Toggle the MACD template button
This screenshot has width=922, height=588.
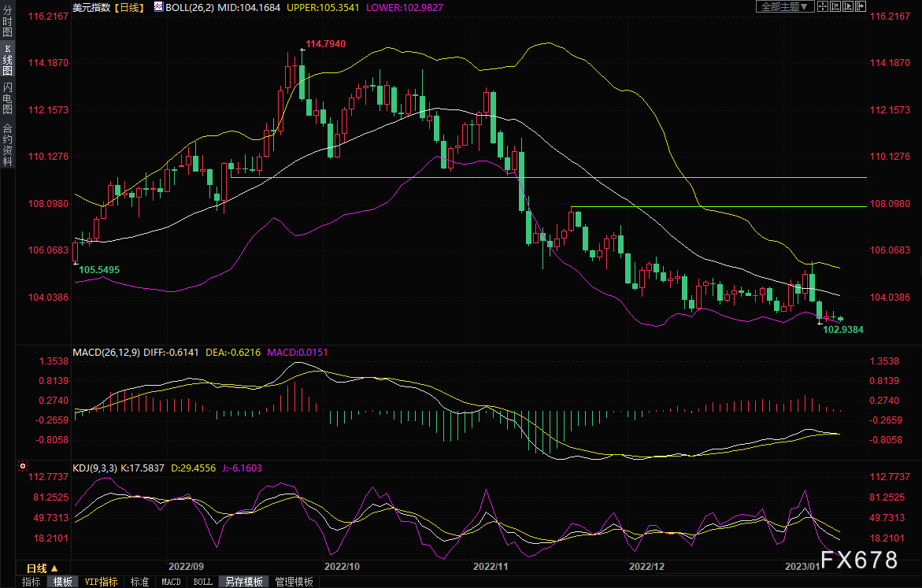pos(171,582)
